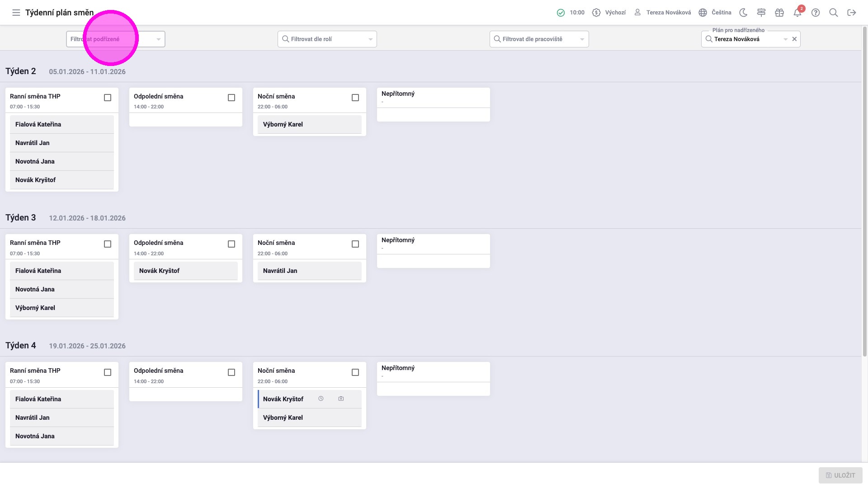The image size is (868, 488).
Task: Open notifications bell with red badge
Action: point(797,13)
